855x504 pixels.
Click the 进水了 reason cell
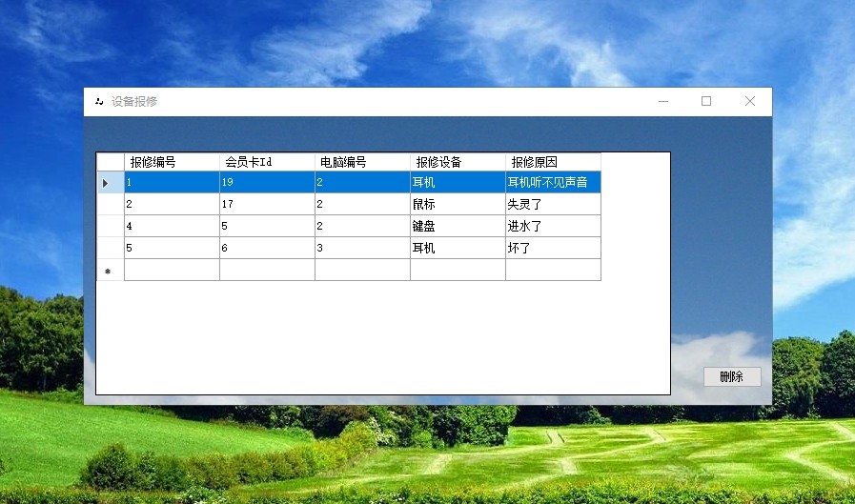pyautogui.click(x=554, y=226)
